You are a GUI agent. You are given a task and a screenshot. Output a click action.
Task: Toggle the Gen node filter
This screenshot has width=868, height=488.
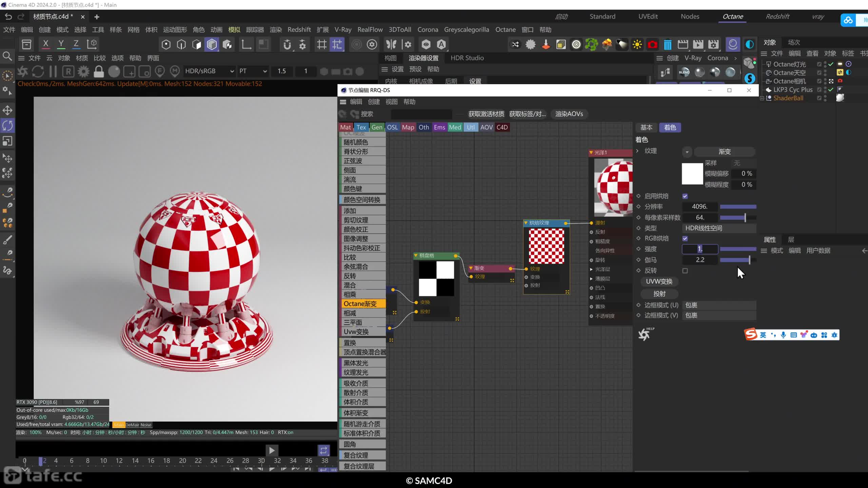tap(377, 127)
